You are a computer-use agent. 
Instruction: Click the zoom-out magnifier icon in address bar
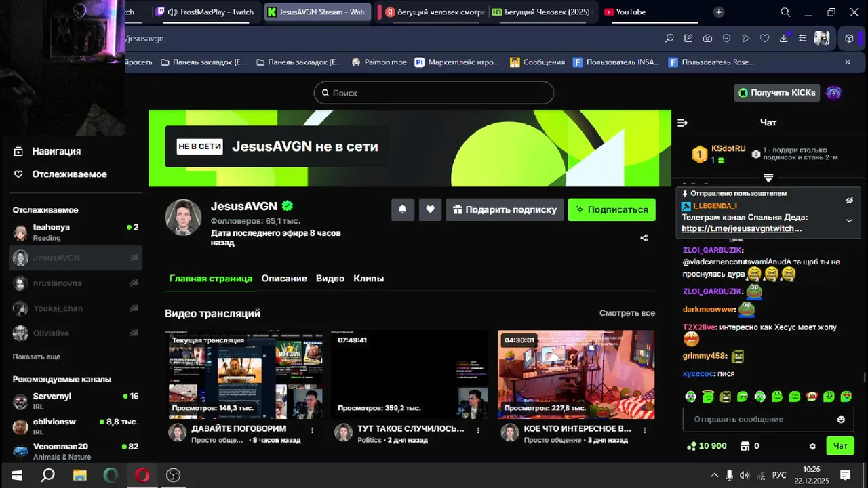click(669, 39)
